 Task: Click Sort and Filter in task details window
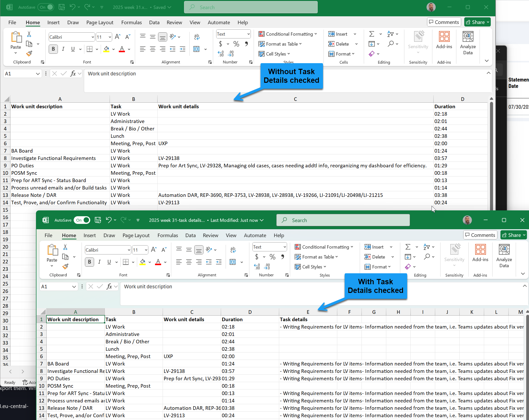coord(427,247)
